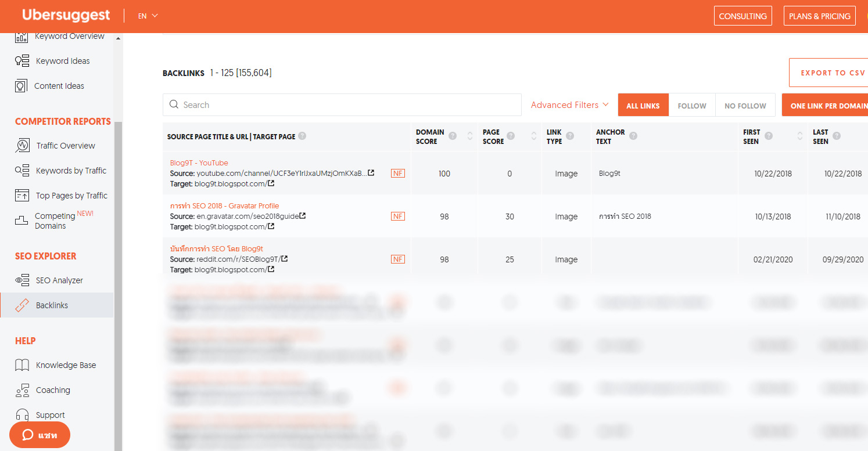Open external link for youtube.com source URL

click(371, 173)
